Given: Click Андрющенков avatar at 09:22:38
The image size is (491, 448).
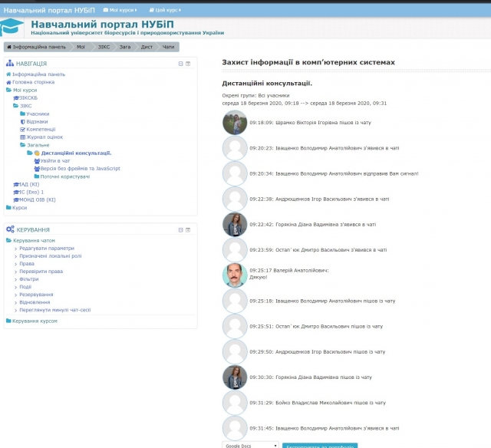Looking at the screenshot, I should 235,199.
